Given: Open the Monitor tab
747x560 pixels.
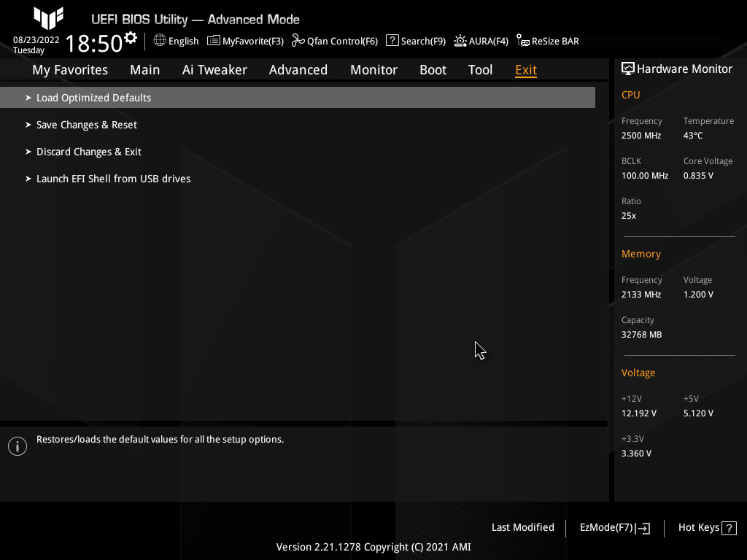Looking at the screenshot, I should point(373,69).
